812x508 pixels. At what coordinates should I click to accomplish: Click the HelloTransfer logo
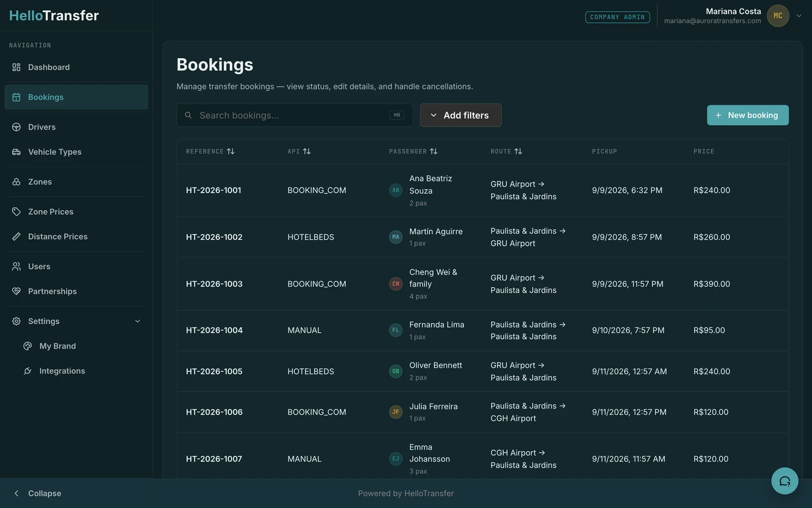coord(54,16)
